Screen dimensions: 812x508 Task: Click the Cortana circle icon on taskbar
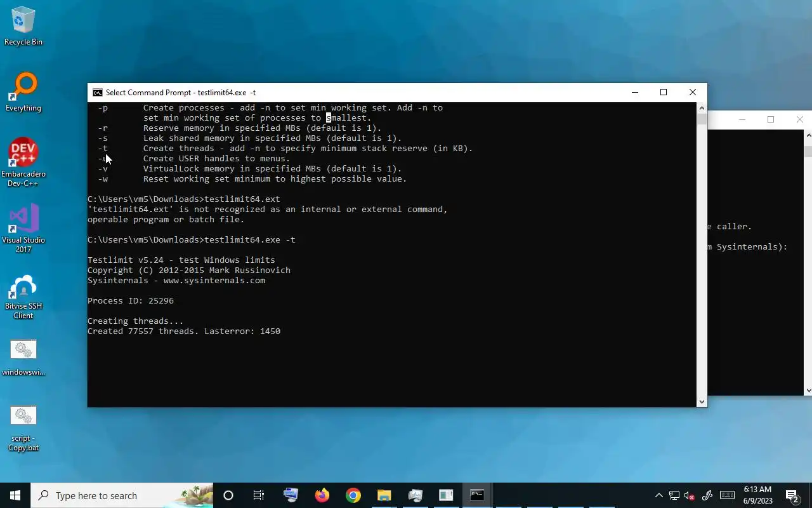click(228, 495)
